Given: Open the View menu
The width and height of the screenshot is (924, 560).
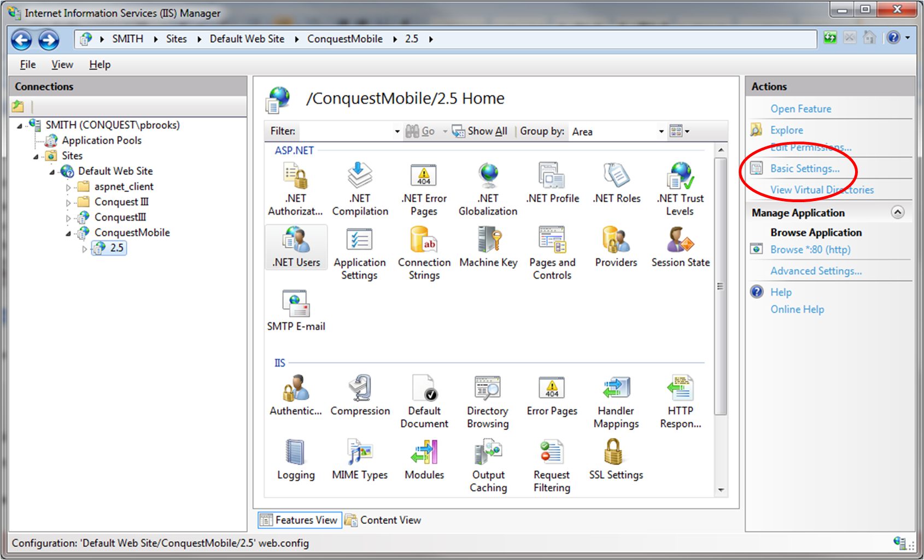Looking at the screenshot, I should click(x=62, y=64).
